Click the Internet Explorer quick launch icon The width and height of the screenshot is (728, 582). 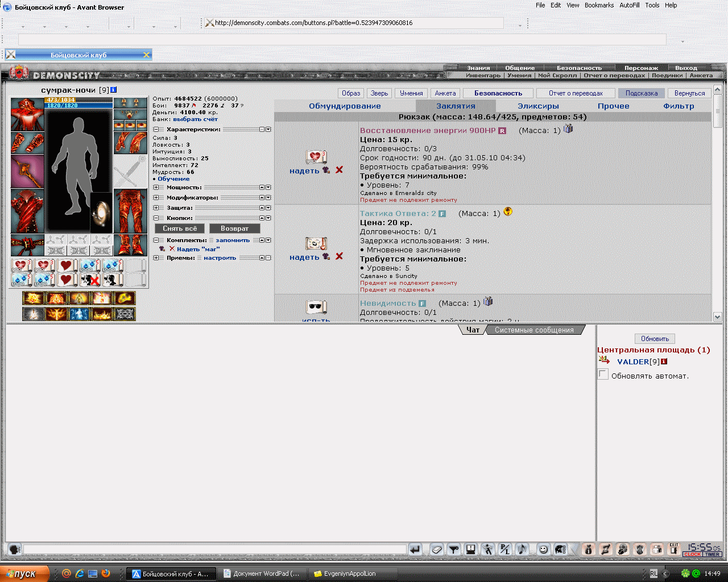pyautogui.click(x=80, y=573)
